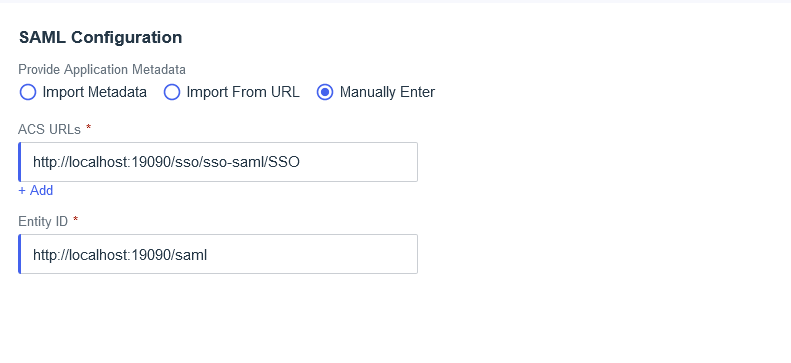The height and width of the screenshot is (363, 791).
Task: Select the Import Metadata radio button
Action: click(28, 92)
